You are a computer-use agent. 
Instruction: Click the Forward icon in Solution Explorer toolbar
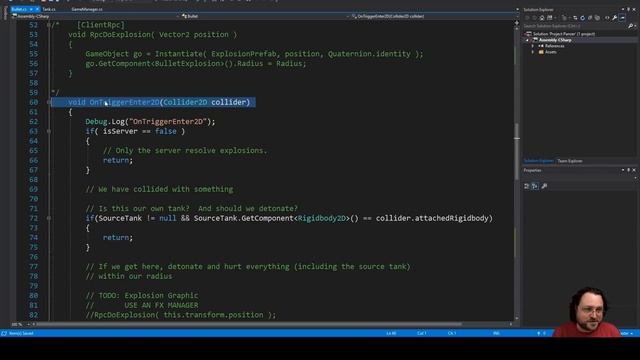point(534,18)
